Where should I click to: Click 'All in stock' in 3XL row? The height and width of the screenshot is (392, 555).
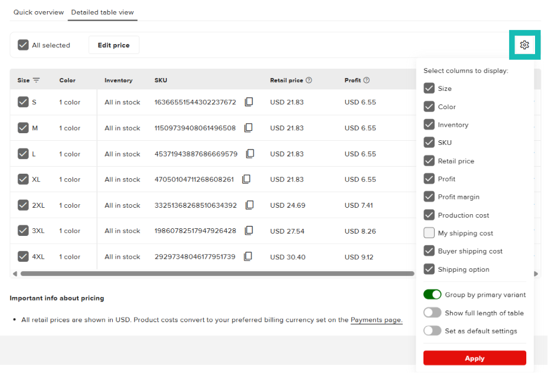coord(122,231)
